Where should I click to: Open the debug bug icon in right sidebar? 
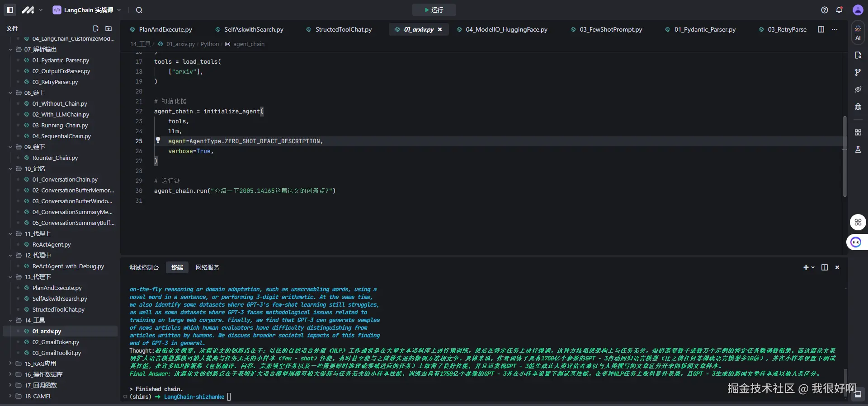[x=858, y=107]
